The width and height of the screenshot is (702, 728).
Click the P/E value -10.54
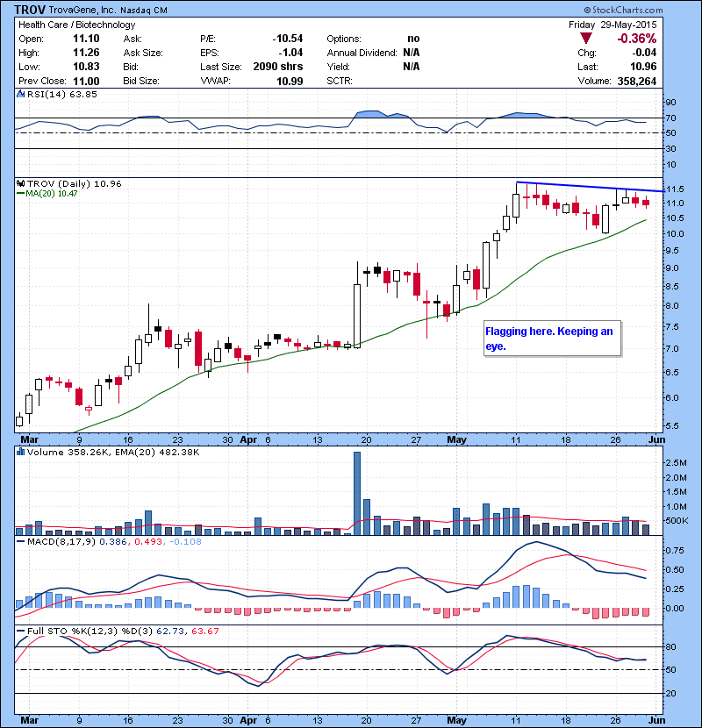(x=288, y=39)
